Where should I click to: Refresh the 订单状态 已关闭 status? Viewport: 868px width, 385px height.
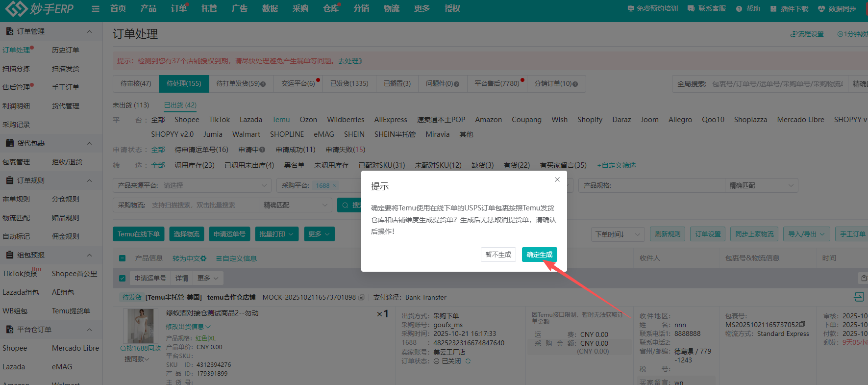click(x=468, y=361)
